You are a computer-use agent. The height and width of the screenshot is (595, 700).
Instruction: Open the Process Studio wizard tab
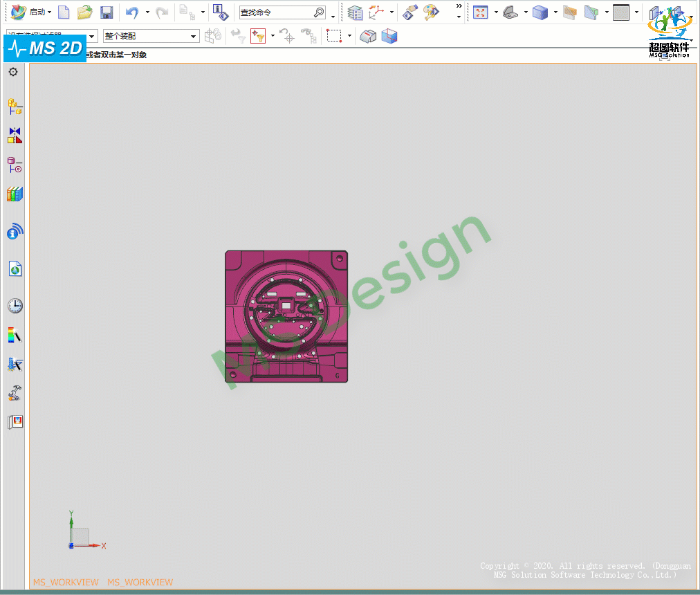click(x=15, y=364)
